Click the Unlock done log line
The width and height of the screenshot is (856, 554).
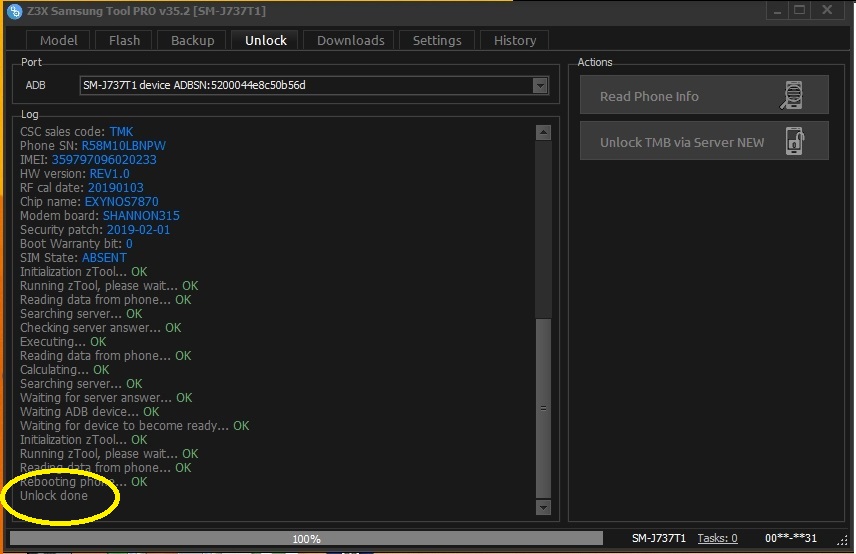click(54, 496)
